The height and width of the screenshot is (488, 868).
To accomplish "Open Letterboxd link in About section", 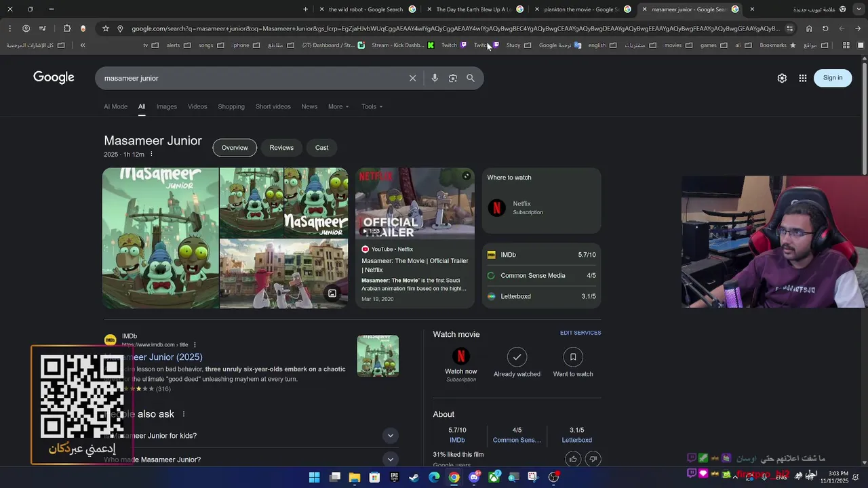I will click(576, 440).
